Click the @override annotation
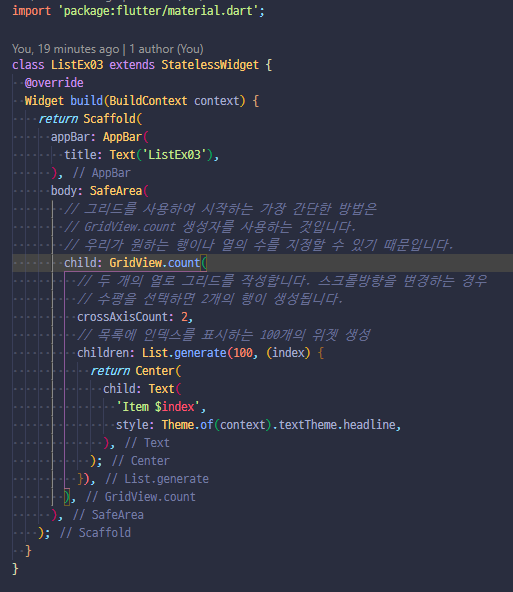Image resolution: width=513 pixels, height=592 pixels. click(54, 83)
